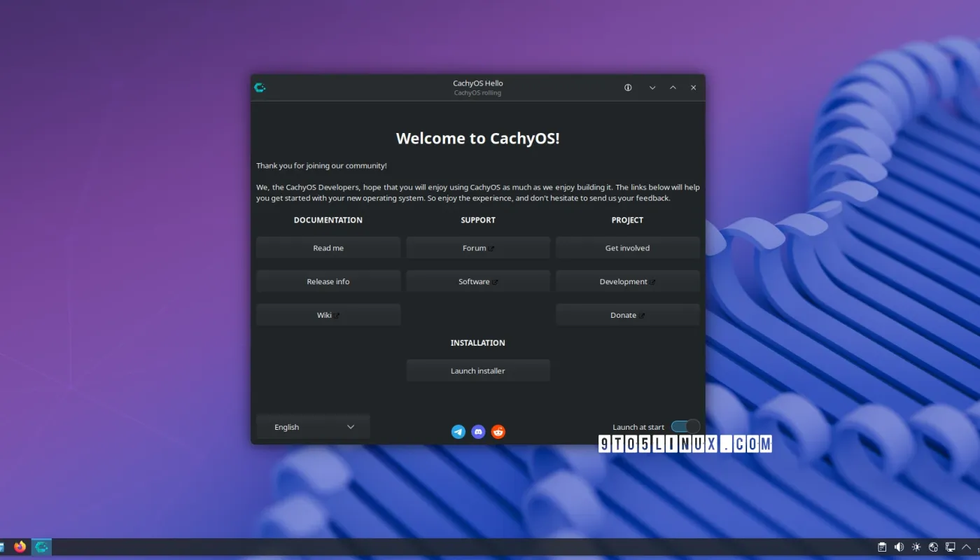The image size is (980, 560).
Task: Open the Discord community link icon
Action: 478,432
